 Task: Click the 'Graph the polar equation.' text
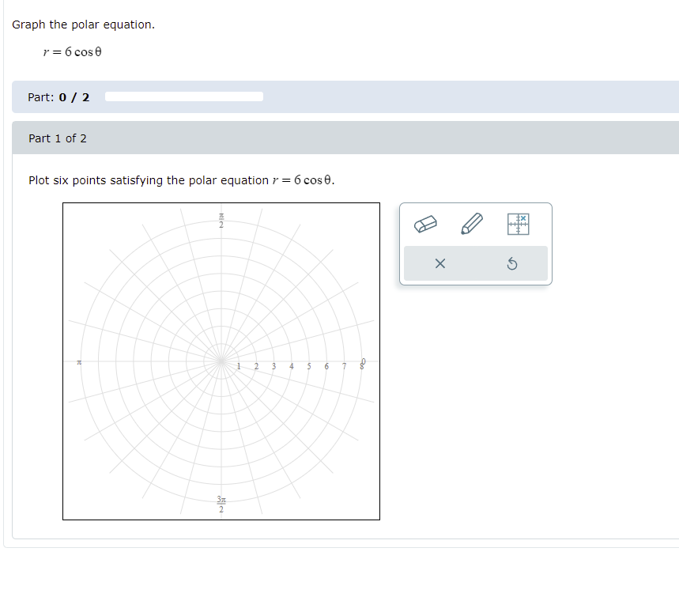pyautogui.click(x=83, y=25)
